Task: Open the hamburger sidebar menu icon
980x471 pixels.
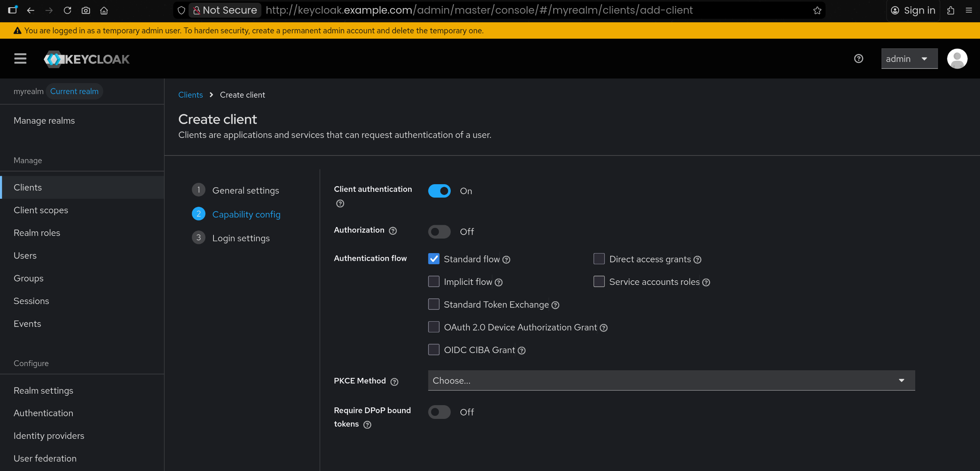Action: pyautogui.click(x=20, y=59)
